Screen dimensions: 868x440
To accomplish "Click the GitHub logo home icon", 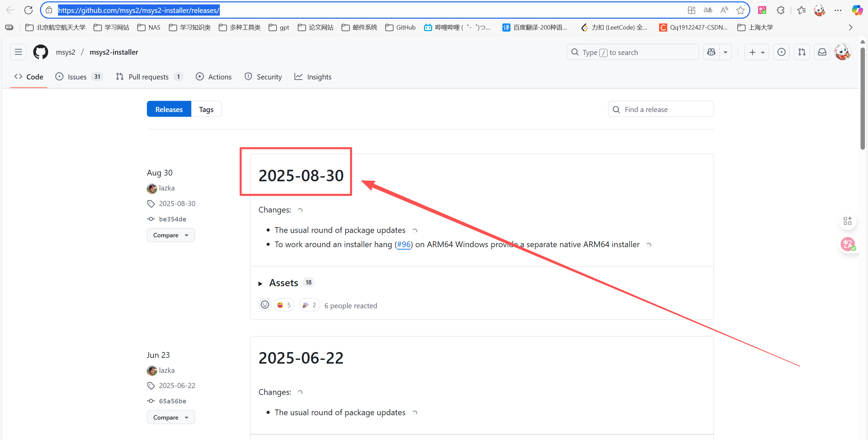I will click(40, 52).
